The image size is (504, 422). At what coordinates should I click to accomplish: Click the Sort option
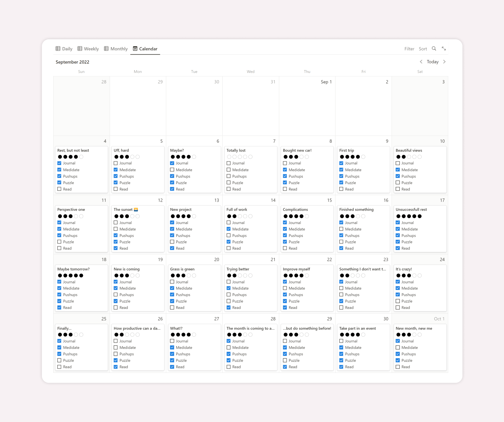point(423,49)
